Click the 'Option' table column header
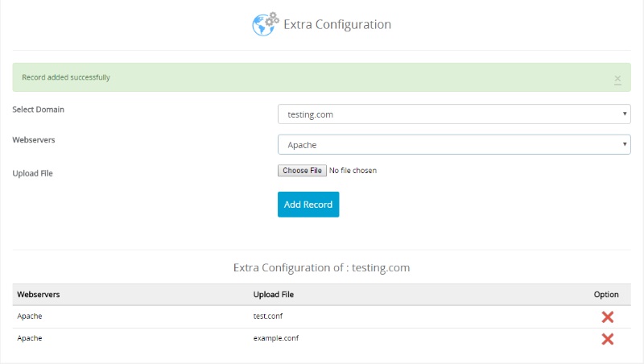 tap(606, 294)
